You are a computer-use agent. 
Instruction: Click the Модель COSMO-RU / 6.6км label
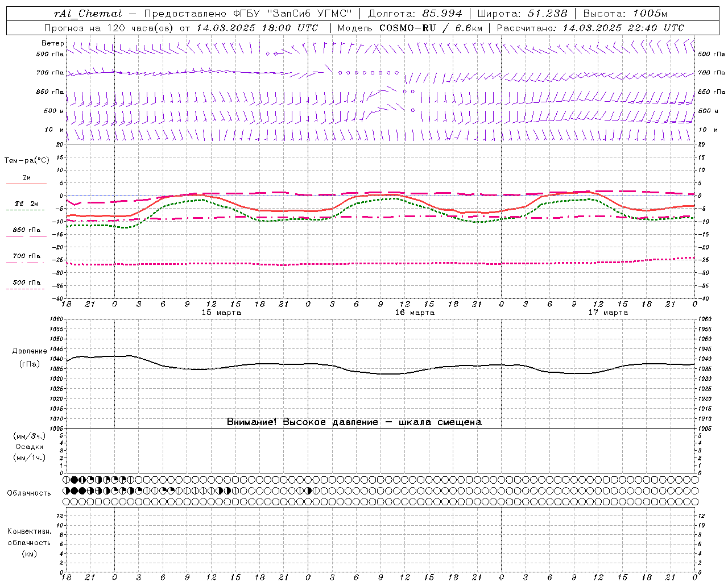(x=409, y=28)
